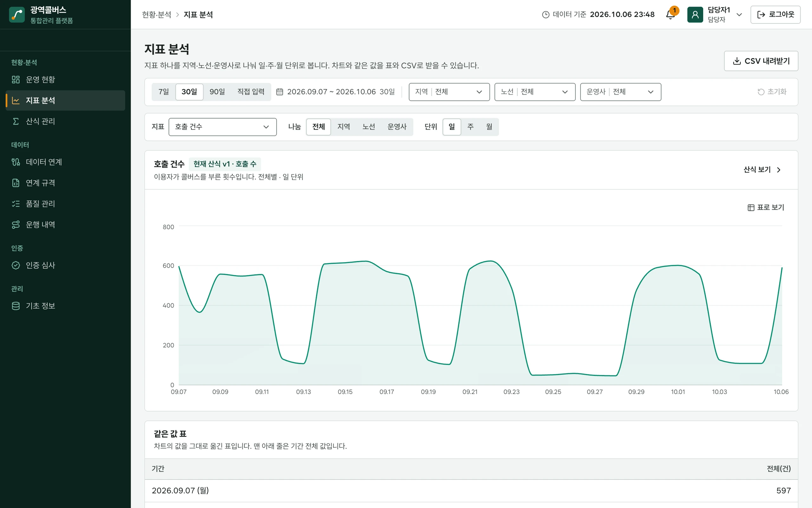
Task: Click the 산식 관리 sigma icon
Action: [x=16, y=121]
